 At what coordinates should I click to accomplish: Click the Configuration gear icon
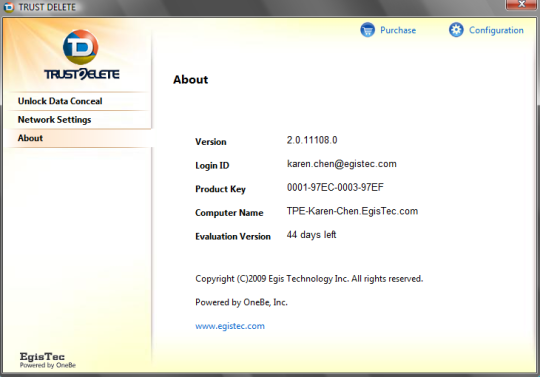coord(456,30)
